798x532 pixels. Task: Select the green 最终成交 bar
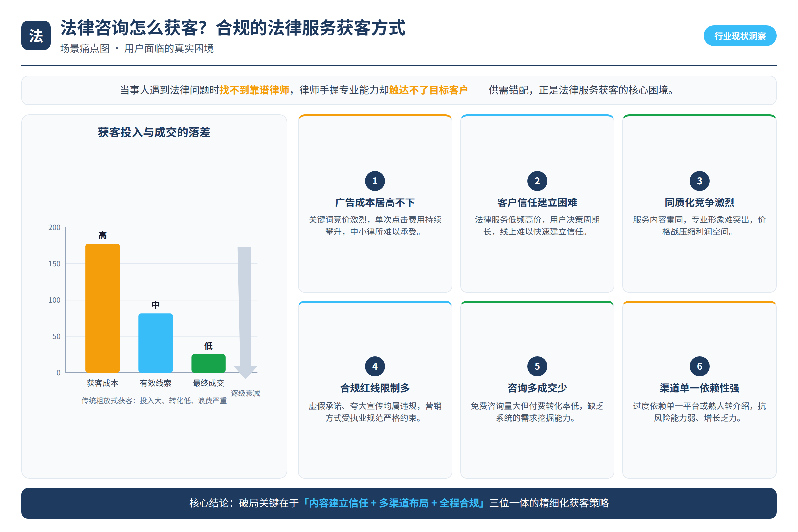[208, 363]
